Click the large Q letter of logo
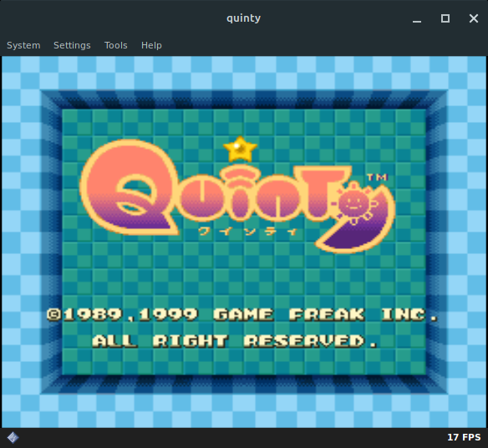This screenshot has height=448, width=488. tap(130, 187)
